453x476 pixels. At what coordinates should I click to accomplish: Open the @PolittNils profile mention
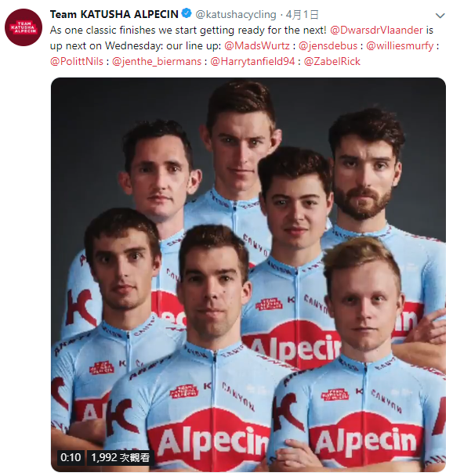[77, 62]
